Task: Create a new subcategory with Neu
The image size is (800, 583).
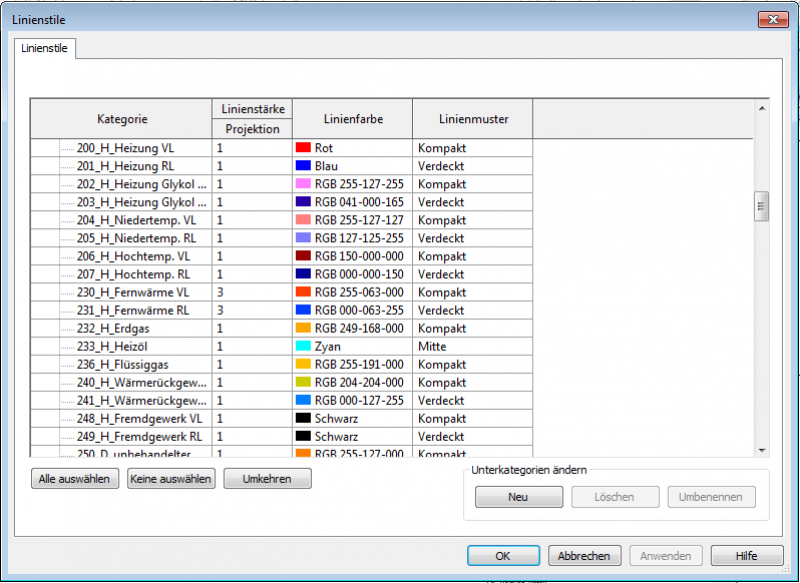Action: [520, 497]
